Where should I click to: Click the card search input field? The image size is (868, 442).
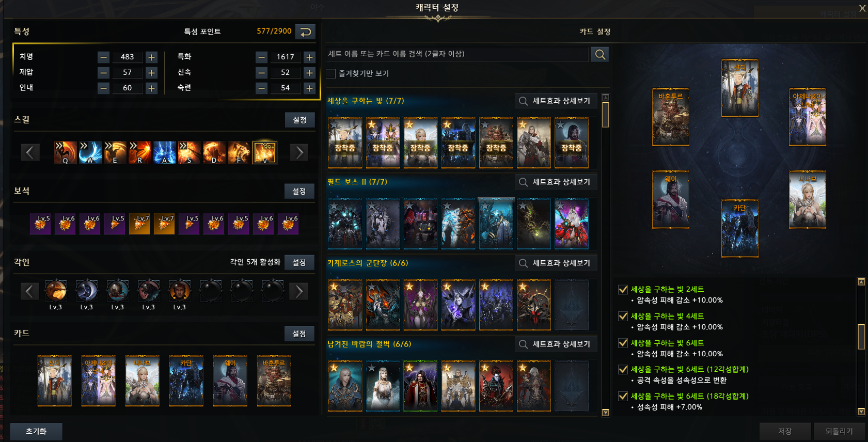coord(457,54)
